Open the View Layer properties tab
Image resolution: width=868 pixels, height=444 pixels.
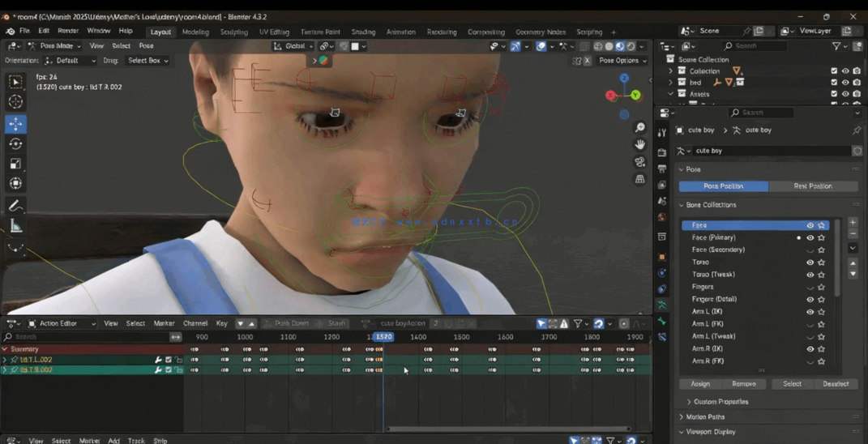[662, 185]
